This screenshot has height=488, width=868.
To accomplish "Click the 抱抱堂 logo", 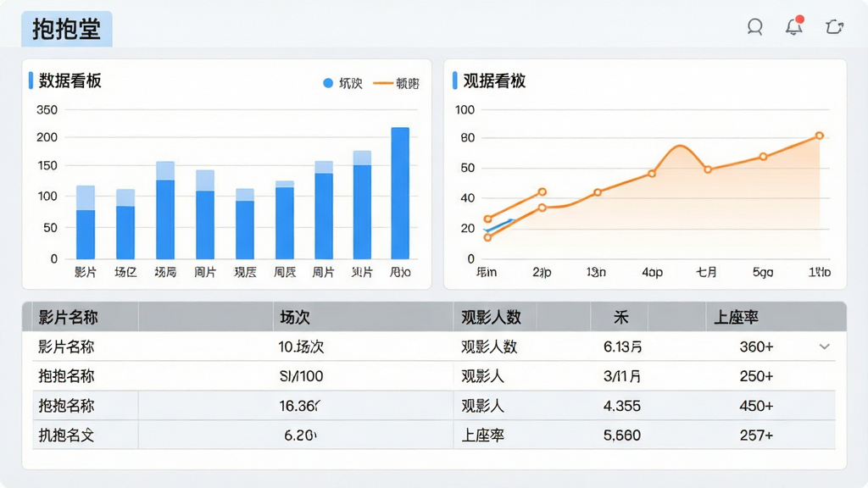I will tap(66, 29).
